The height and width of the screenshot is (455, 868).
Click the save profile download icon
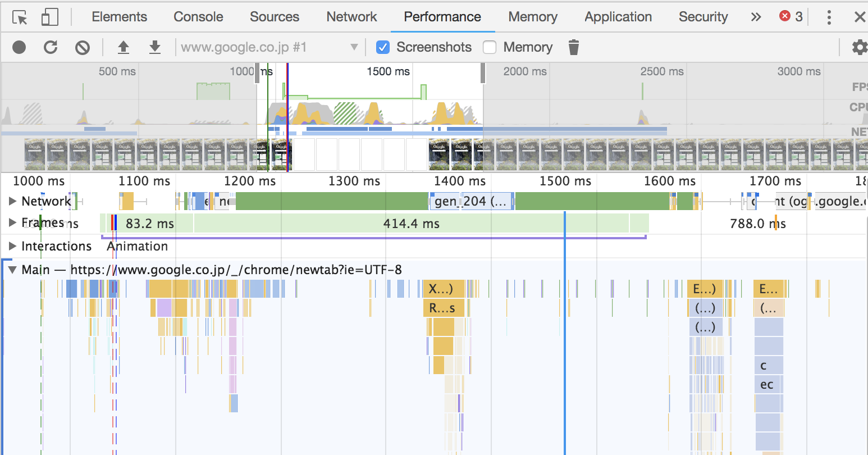[155, 47]
